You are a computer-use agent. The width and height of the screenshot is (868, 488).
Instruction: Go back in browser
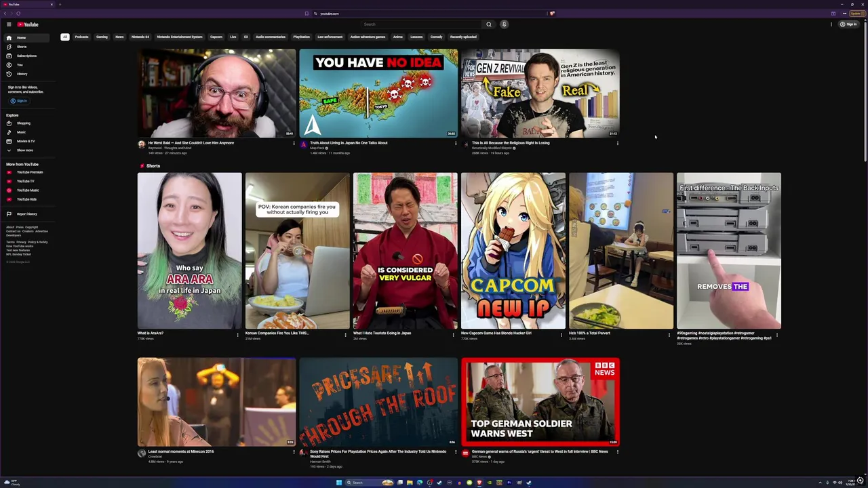[x=4, y=14]
